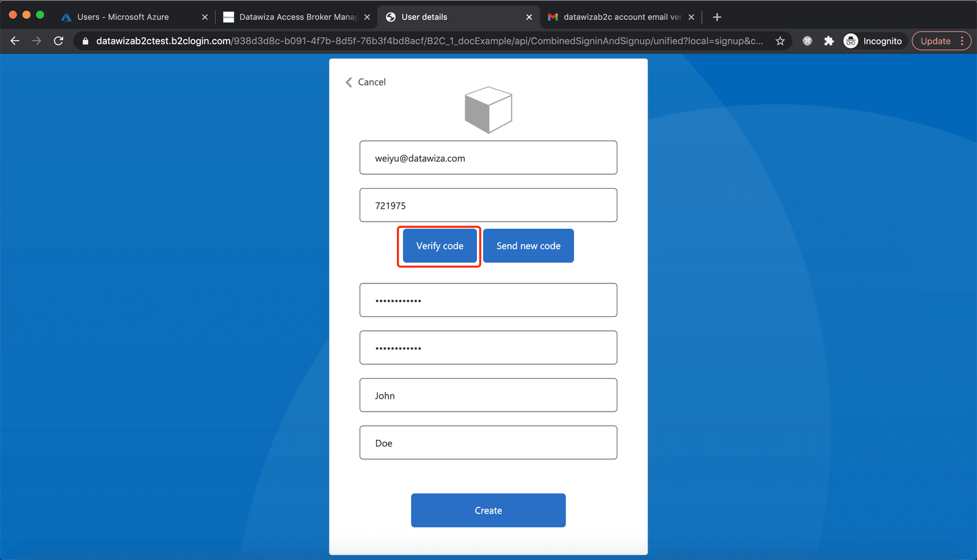
Task: Click the address bar URL
Action: 429,41
